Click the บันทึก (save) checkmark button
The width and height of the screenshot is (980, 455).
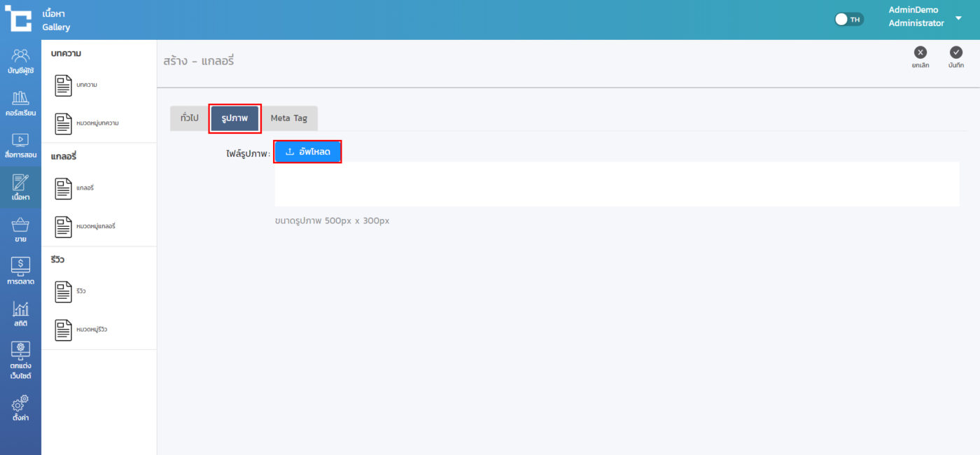tap(956, 56)
